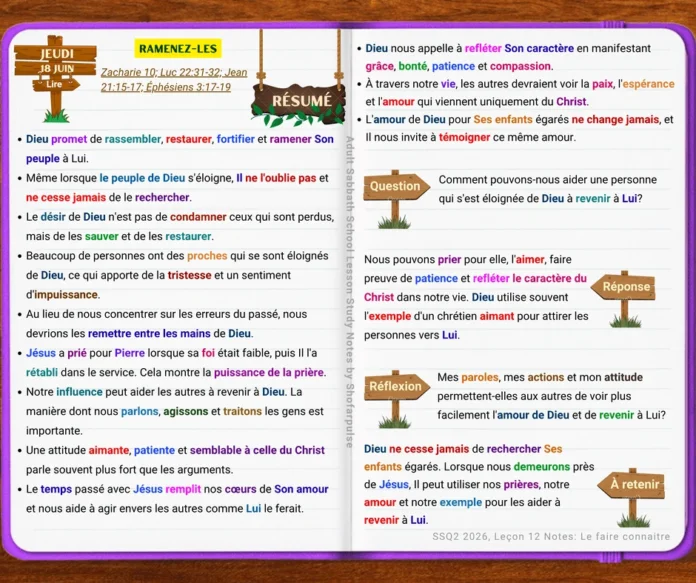The image size is (696, 583).
Task: Click the phrase 'amour de Dieu' in reflection
Action: (533, 415)
